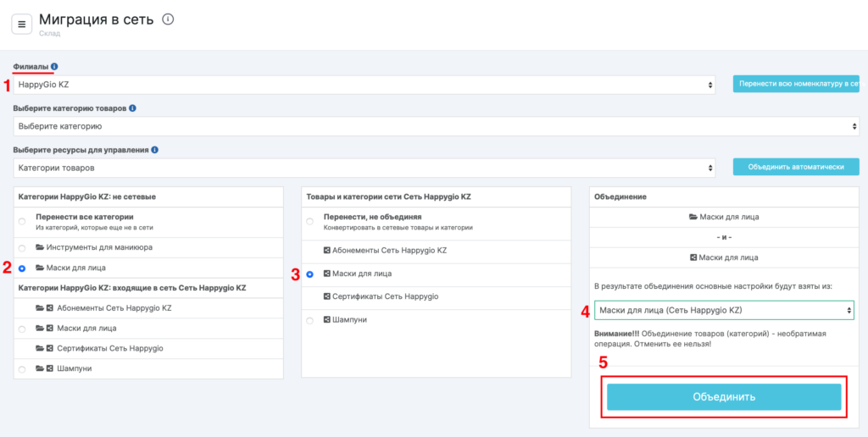Click Объединить автоматически button
Viewport: 868px width, 437px height.
coord(795,167)
